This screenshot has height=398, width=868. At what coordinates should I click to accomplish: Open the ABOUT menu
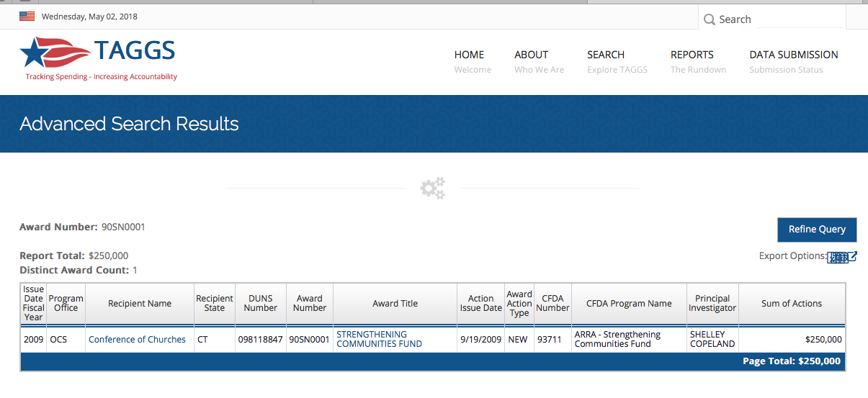531,55
